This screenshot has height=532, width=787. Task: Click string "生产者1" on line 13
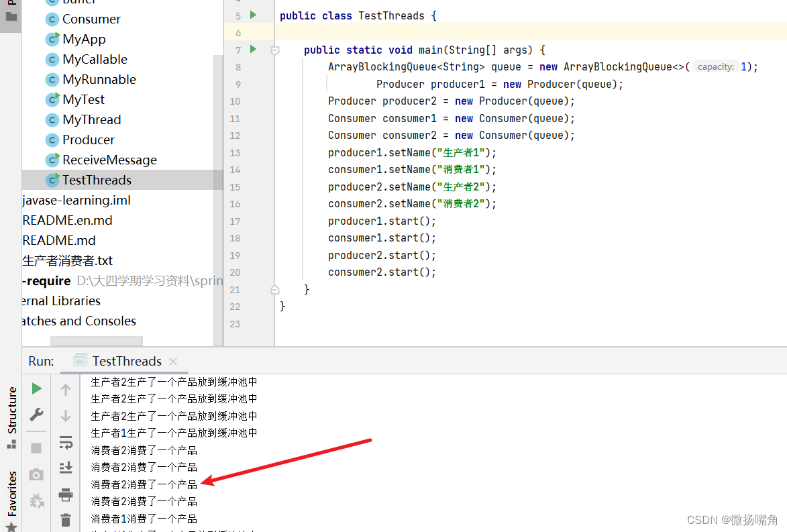(460, 152)
